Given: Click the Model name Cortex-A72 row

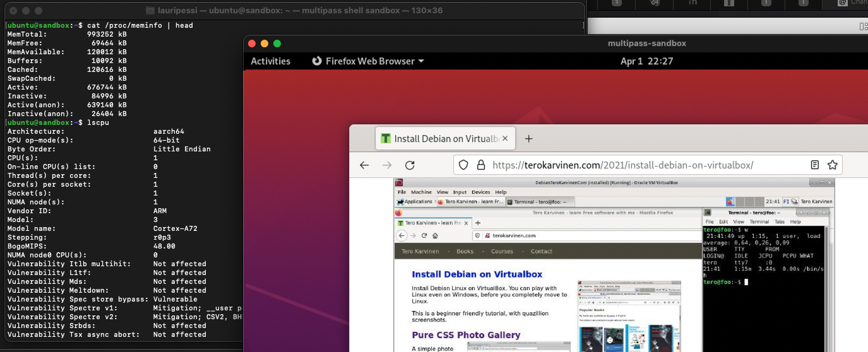Looking at the screenshot, I should (102, 228).
